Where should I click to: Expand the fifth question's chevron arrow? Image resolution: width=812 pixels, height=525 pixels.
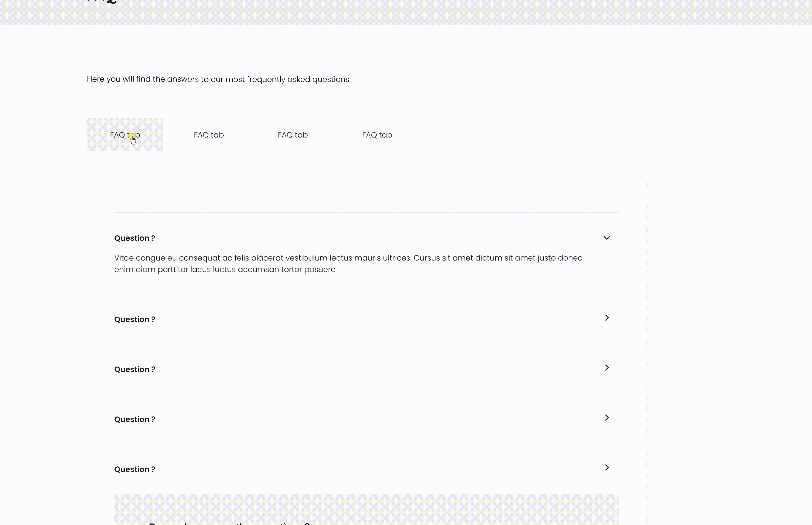(607, 468)
